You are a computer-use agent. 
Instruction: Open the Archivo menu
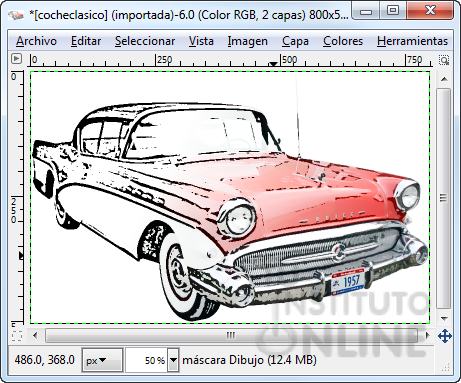[36, 41]
